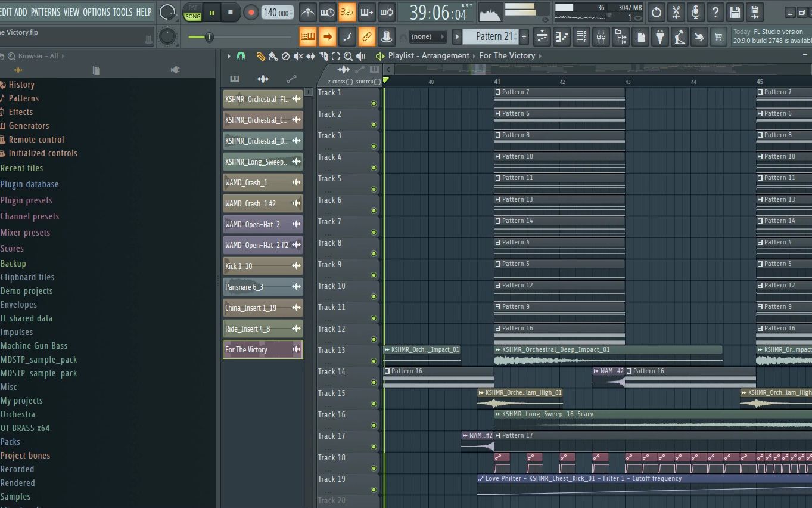Image resolution: width=812 pixels, height=508 pixels.
Task: Open the ADD menu
Action: point(21,12)
